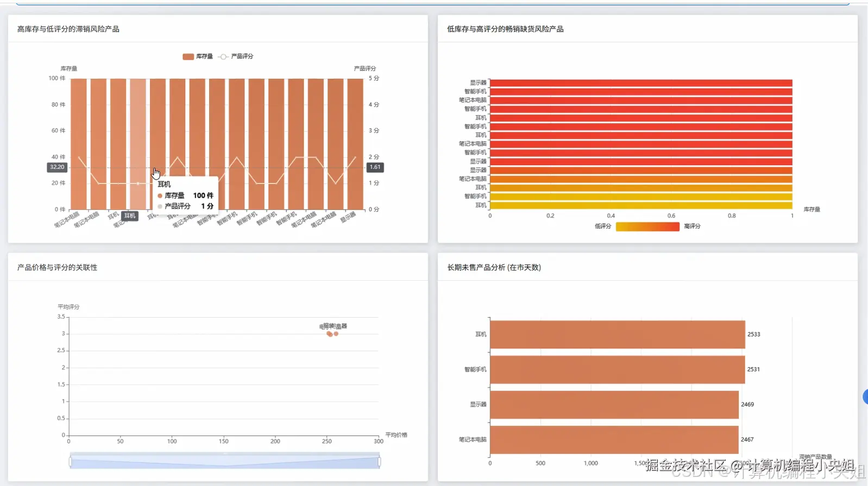868x486 pixels.
Task: Toggle the 库存量 legend item
Action: click(x=198, y=56)
